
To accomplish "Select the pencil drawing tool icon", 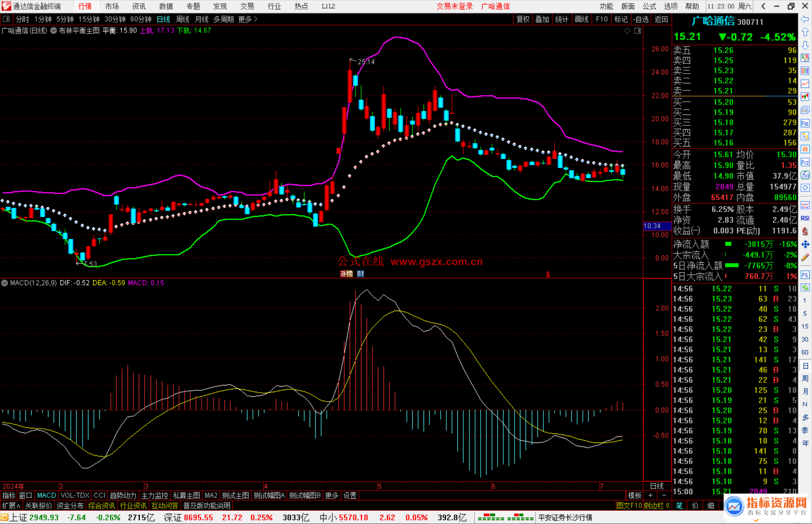I will [x=805, y=257].
